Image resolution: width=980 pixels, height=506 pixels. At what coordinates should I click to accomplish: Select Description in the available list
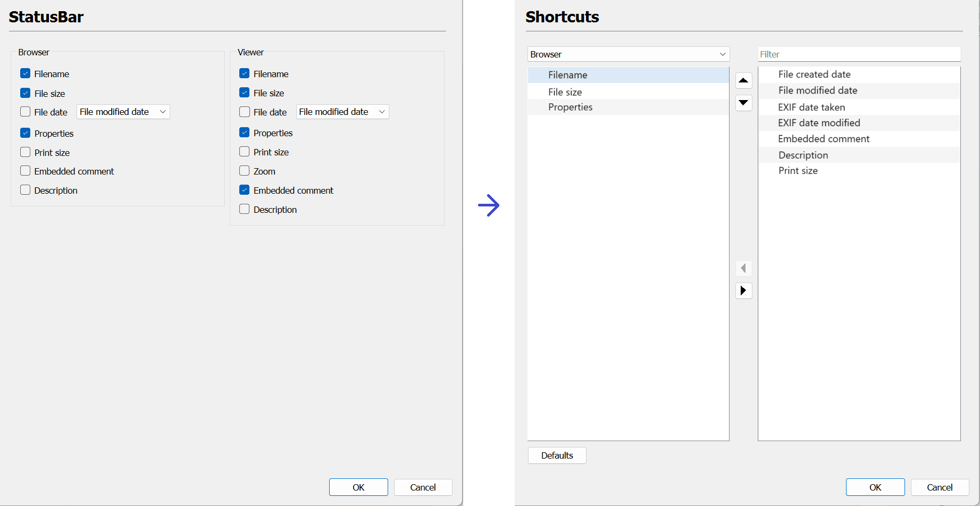(803, 155)
